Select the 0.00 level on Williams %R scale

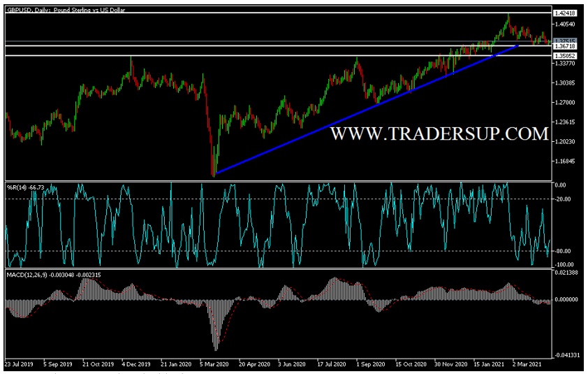tap(560, 185)
